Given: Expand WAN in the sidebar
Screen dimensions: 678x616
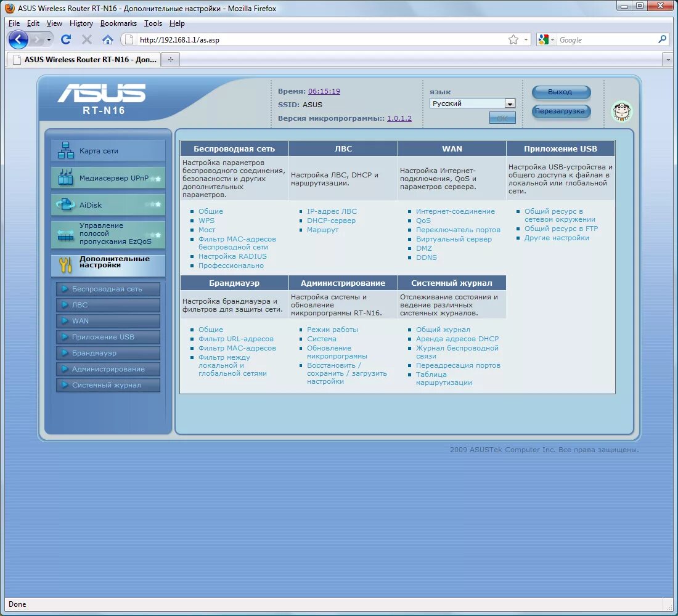Looking at the screenshot, I should pos(108,321).
